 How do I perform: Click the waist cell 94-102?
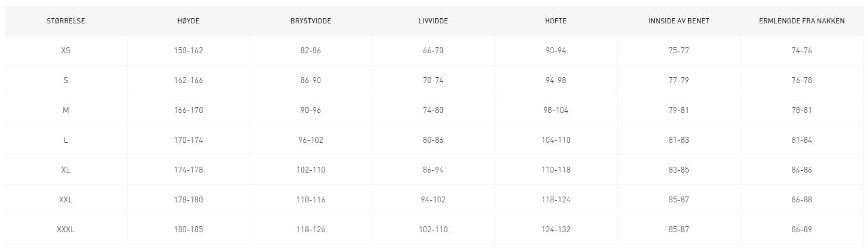tap(433, 200)
